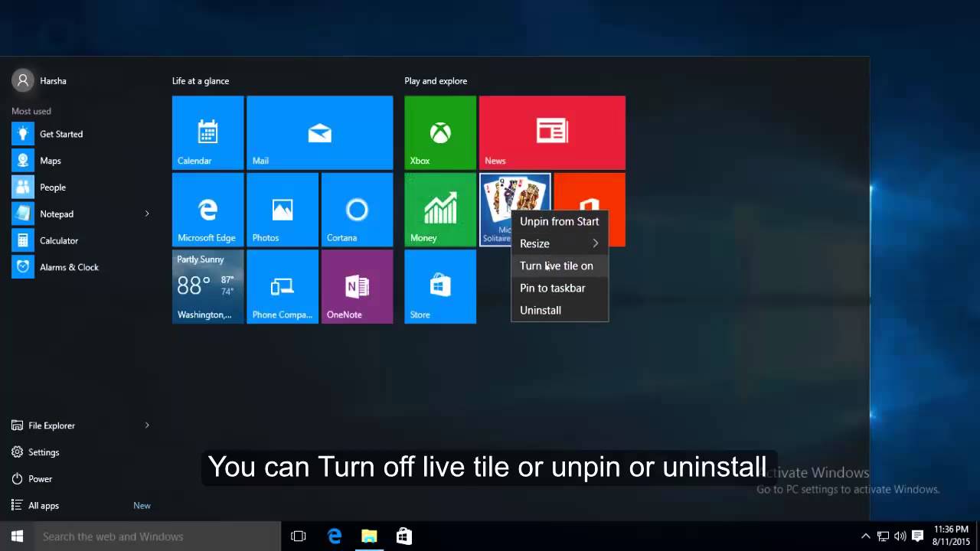The image size is (980, 551).
Task: Click the Search the web and Windows box
Action: tap(158, 536)
